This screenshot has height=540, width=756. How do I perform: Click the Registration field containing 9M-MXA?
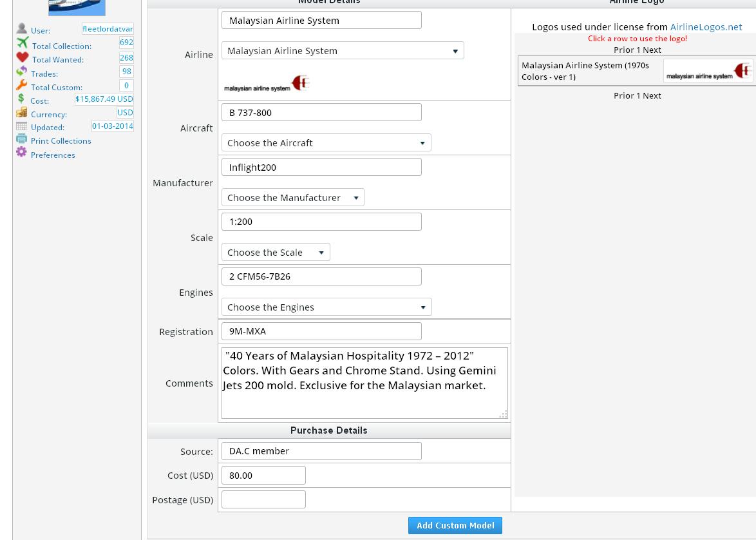pyautogui.click(x=321, y=331)
